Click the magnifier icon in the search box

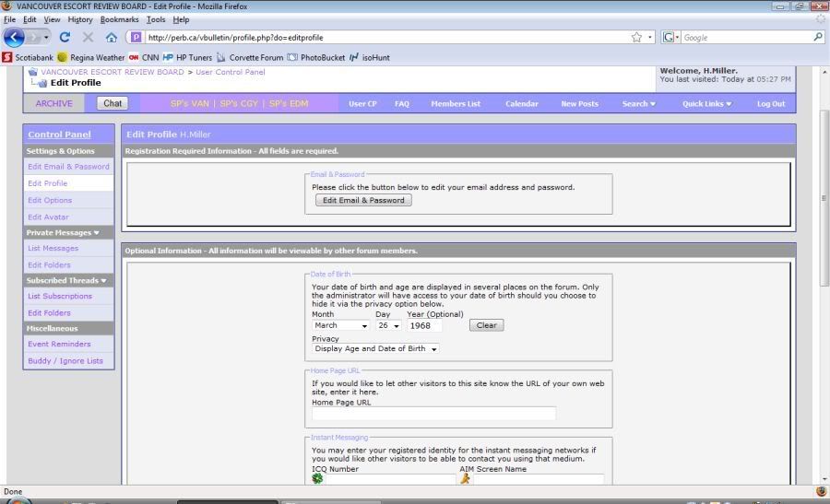click(818, 38)
